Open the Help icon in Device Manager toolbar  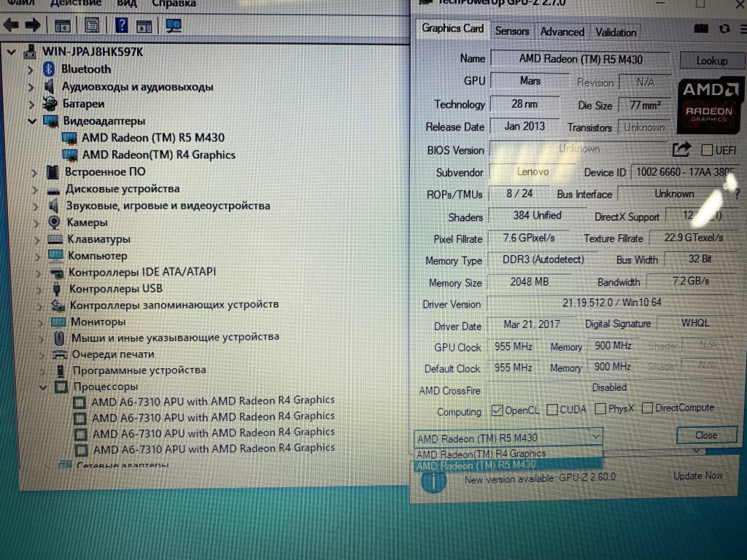point(122,26)
